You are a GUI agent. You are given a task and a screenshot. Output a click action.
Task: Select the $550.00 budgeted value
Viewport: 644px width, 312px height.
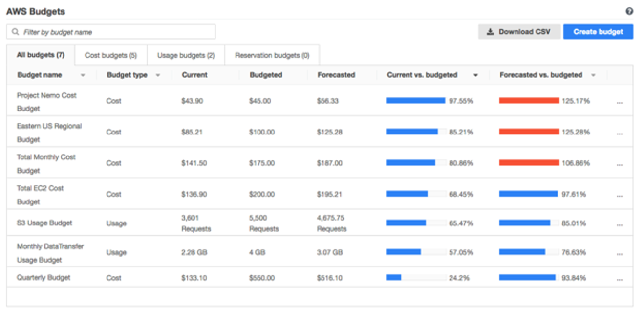tap(262, 278)
